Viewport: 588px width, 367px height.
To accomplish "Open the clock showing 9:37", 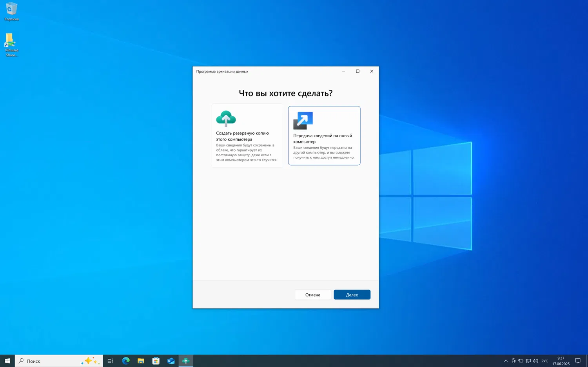I will (561, 361).
